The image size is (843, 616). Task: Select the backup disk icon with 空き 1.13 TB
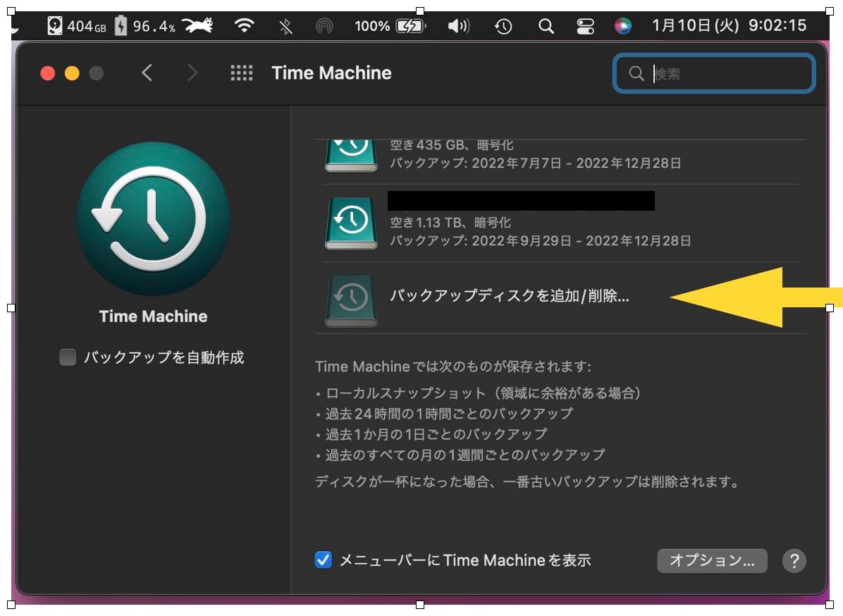coord(351,223)
